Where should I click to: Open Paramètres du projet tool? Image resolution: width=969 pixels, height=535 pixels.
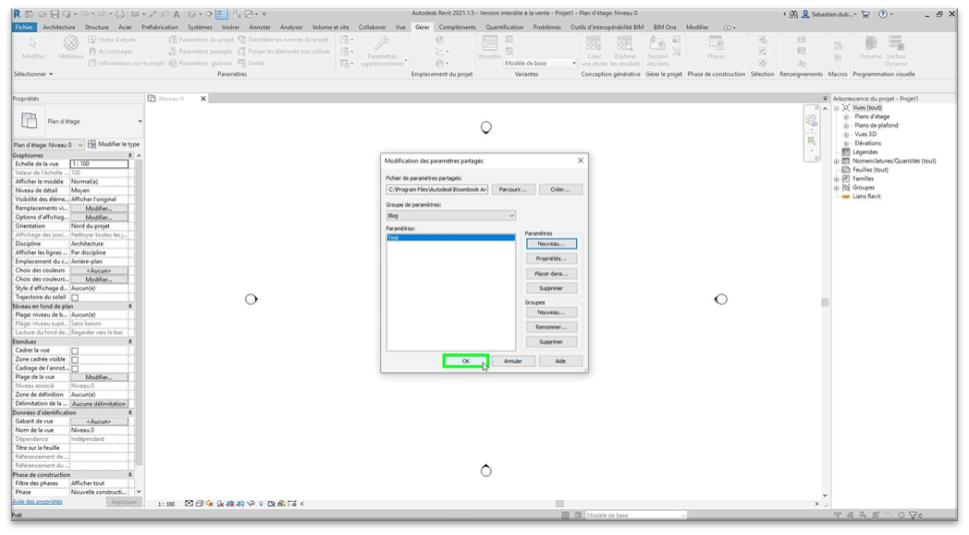tap(201, 40)
